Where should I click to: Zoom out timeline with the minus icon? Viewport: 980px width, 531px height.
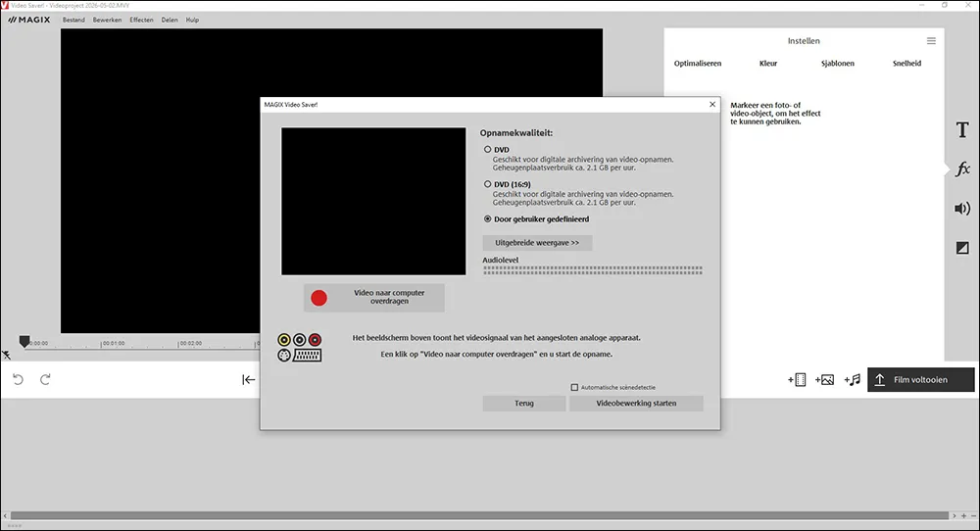tap(973, 516)
